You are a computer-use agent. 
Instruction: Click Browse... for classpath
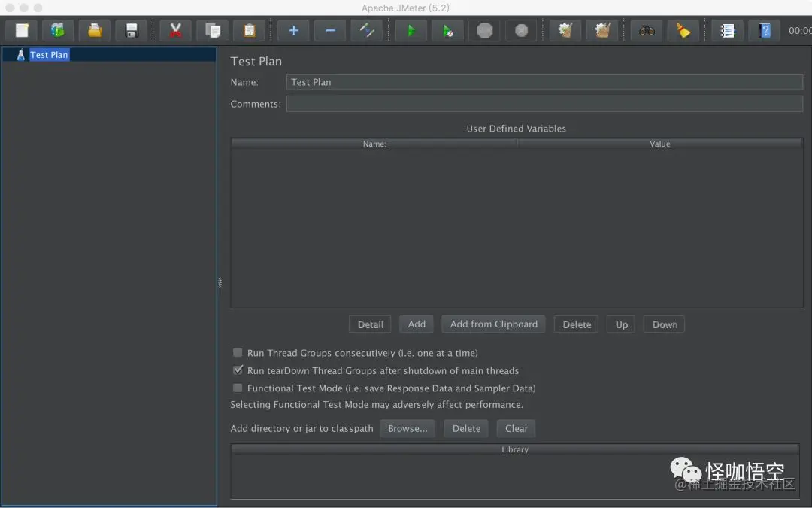click(x=408, y=429)
